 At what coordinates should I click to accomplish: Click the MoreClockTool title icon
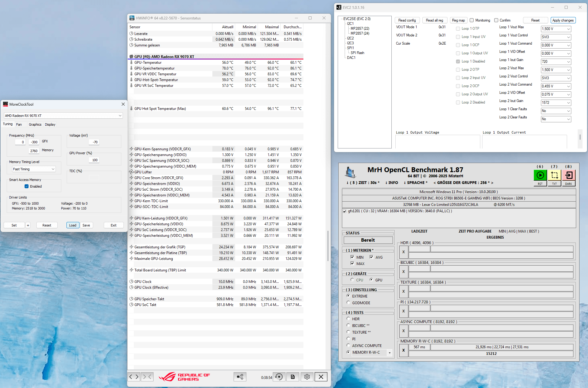tap(5, 104)
